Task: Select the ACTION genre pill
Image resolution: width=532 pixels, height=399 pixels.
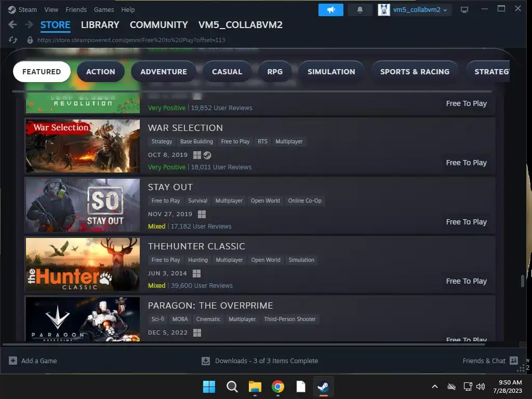Action: click(100, 72)
